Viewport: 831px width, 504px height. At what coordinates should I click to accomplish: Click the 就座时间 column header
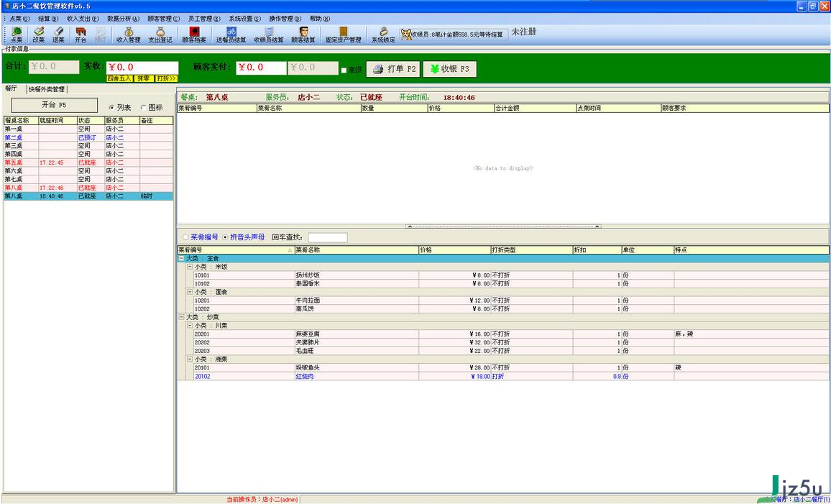(x=58, y=120)
